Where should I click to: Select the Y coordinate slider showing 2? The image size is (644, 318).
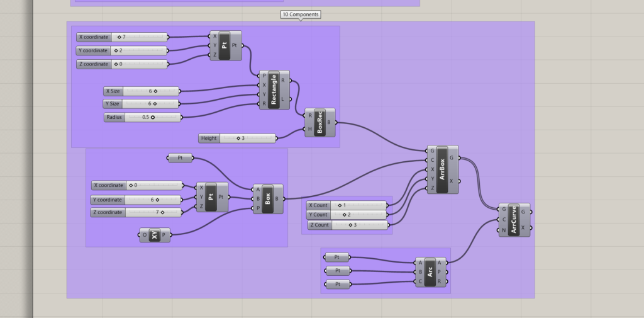tap(122, 50)
